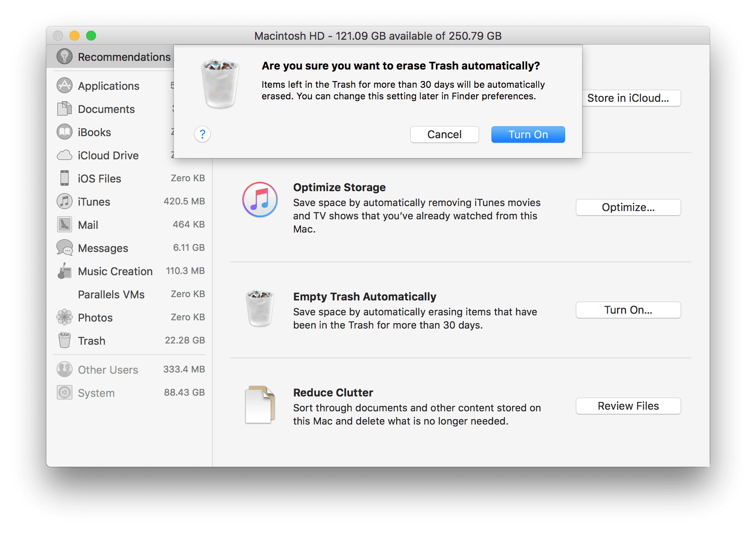Click Optimize for Optimize Storage
The height and width of the screenshot is (533, 756).
(628, 207)
